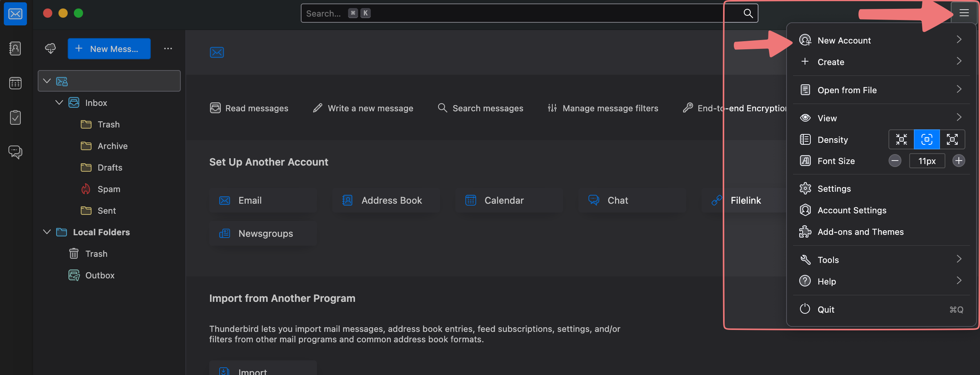Click the Inbox tray icon
Image resolution: width=980 pixels, height=375 pixels.
74,103
